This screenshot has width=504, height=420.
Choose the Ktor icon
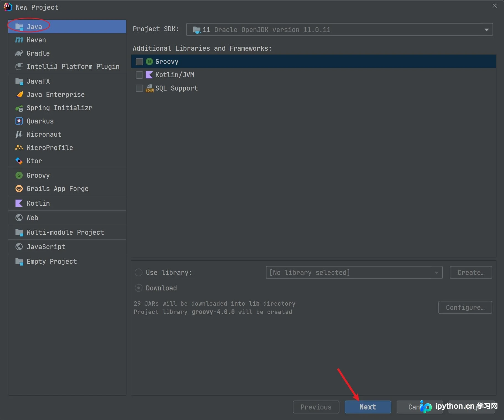[19, 161]
